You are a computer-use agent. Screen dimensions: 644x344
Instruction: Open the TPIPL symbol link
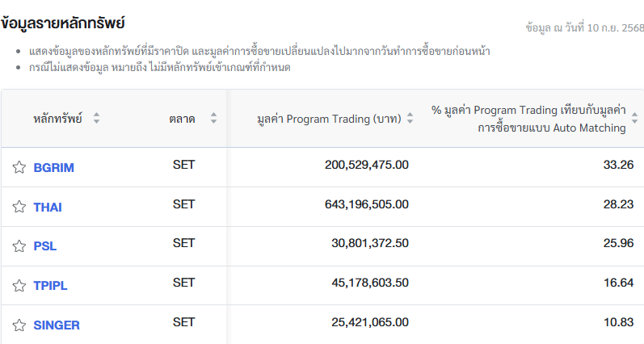pyautogui.click(x=51, y=286)
